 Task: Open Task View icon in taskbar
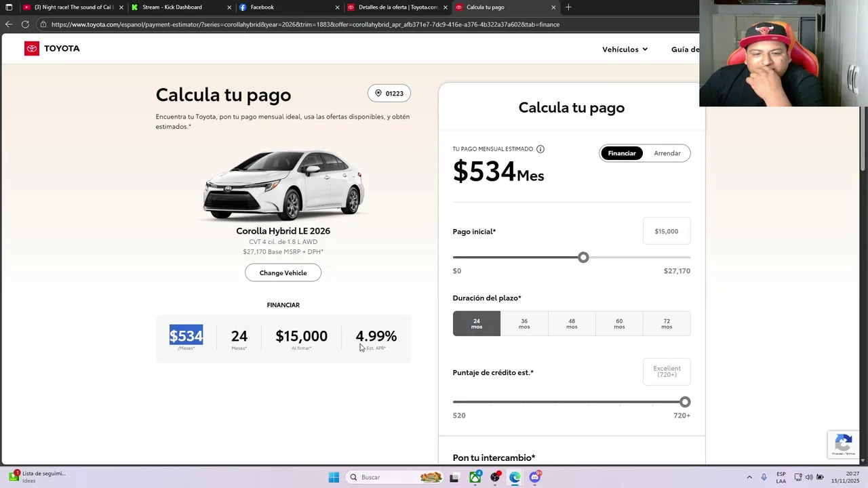pos(454,477)
